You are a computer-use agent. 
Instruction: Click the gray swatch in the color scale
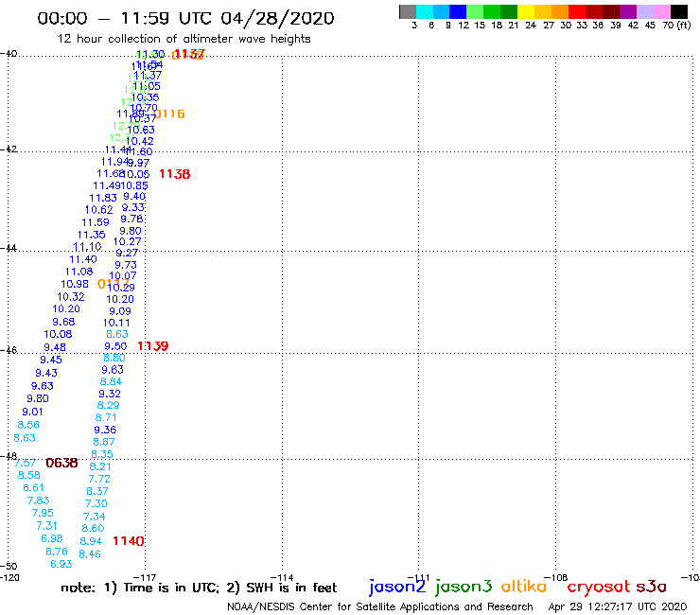pos(408,11)
